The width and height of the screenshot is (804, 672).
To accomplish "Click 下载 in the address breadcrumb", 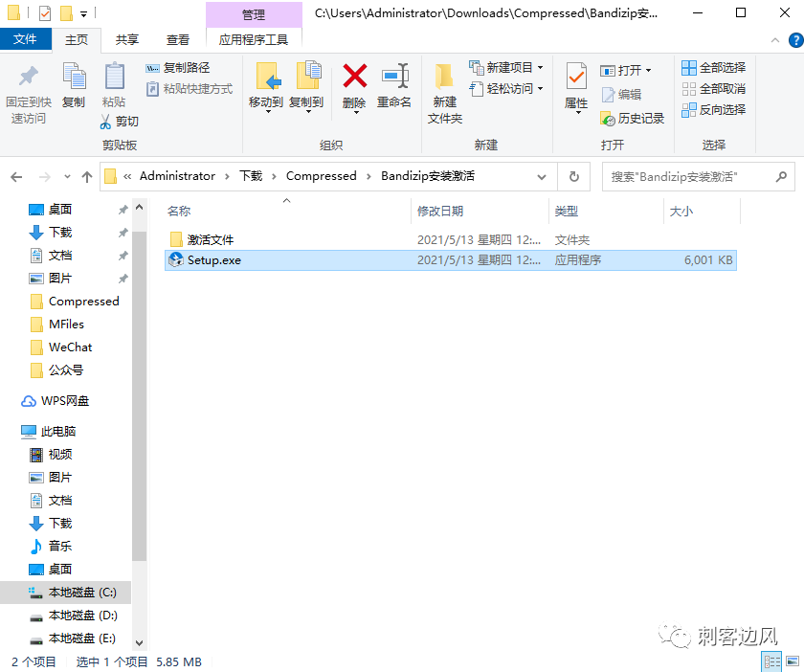I will click(x=251, y=176).
